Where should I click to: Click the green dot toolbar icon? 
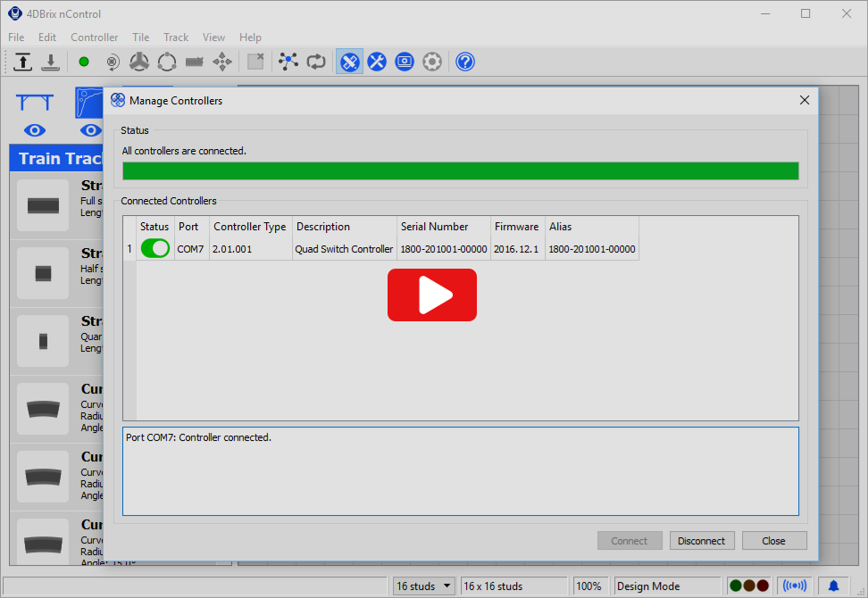pyautogui.click(x=84, y=62)
